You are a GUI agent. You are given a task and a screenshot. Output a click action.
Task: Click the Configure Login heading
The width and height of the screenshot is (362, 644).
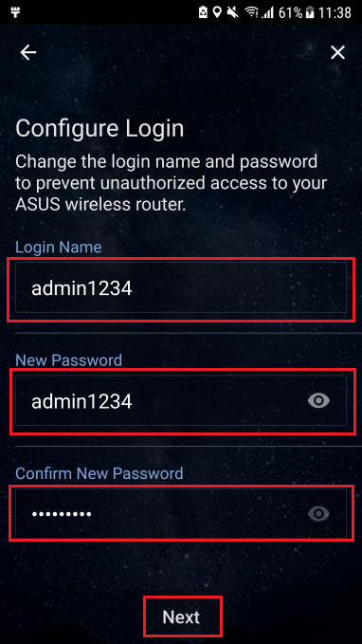point(100,129)
